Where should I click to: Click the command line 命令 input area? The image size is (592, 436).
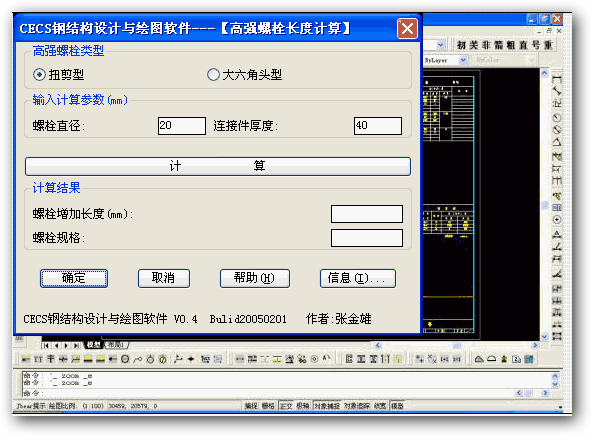(268, 393)
